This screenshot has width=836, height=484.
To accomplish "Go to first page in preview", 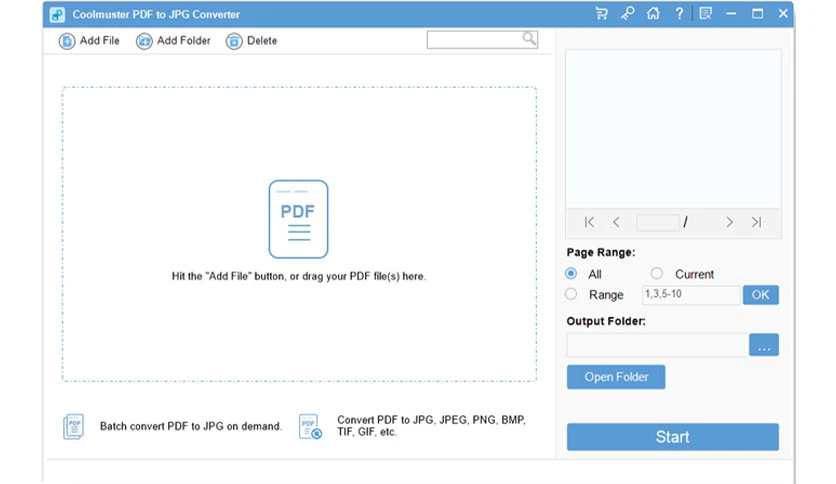I will (x=589, y=222).
